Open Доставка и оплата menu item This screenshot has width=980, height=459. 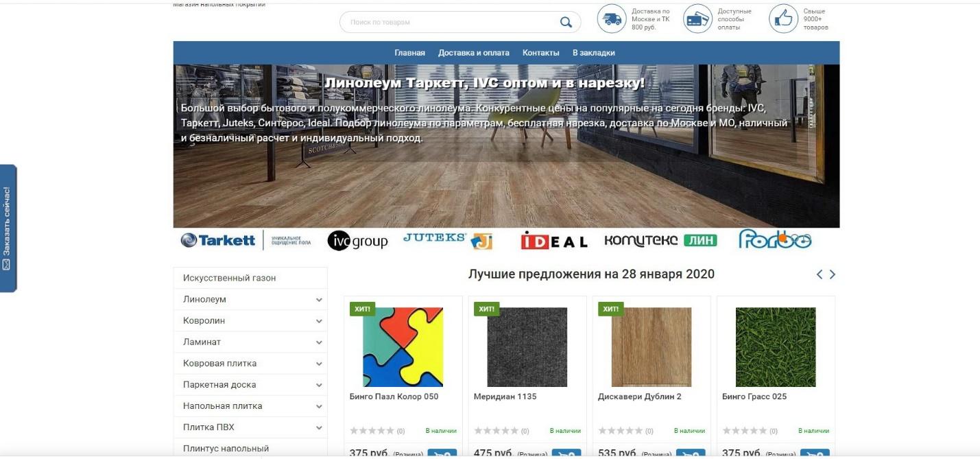(x=474, y=53)
